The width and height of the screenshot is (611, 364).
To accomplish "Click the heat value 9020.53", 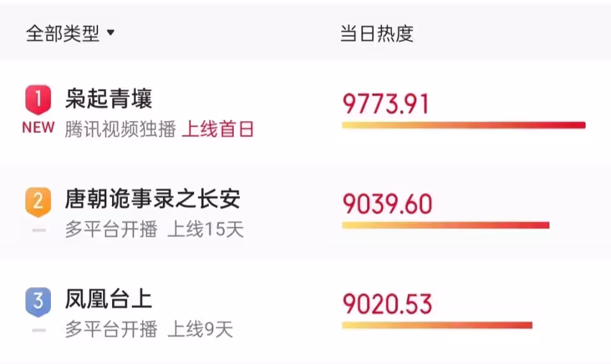I will [387, 304].
